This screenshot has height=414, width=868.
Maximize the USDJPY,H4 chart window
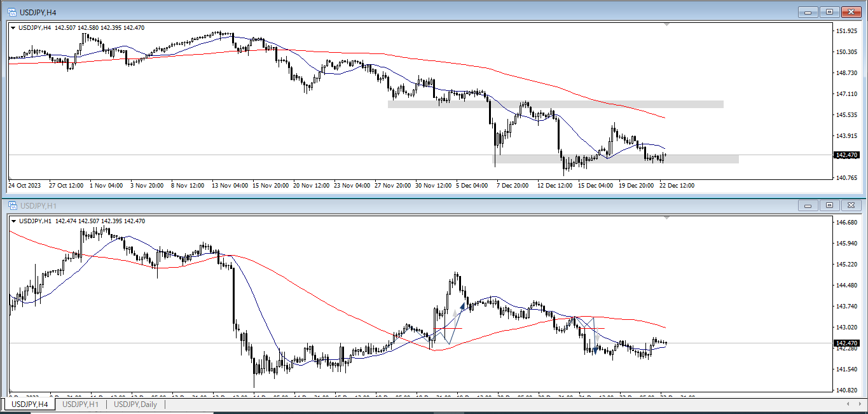coord(829,11)
